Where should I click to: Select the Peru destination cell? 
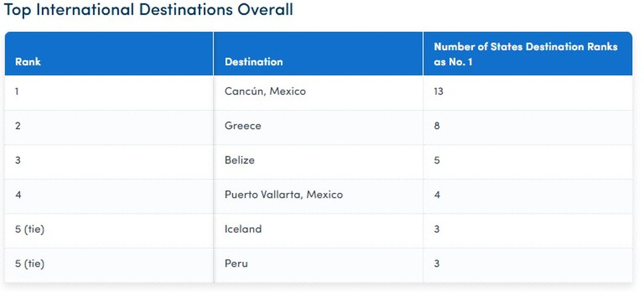(x=236, y=264)
